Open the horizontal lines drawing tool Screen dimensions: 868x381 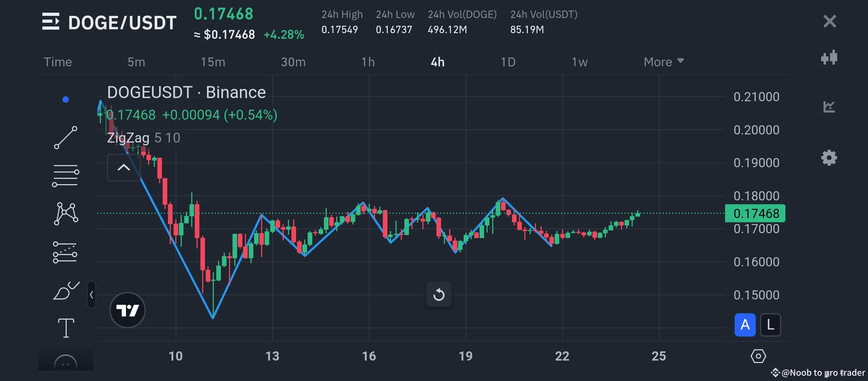[66, 174]
